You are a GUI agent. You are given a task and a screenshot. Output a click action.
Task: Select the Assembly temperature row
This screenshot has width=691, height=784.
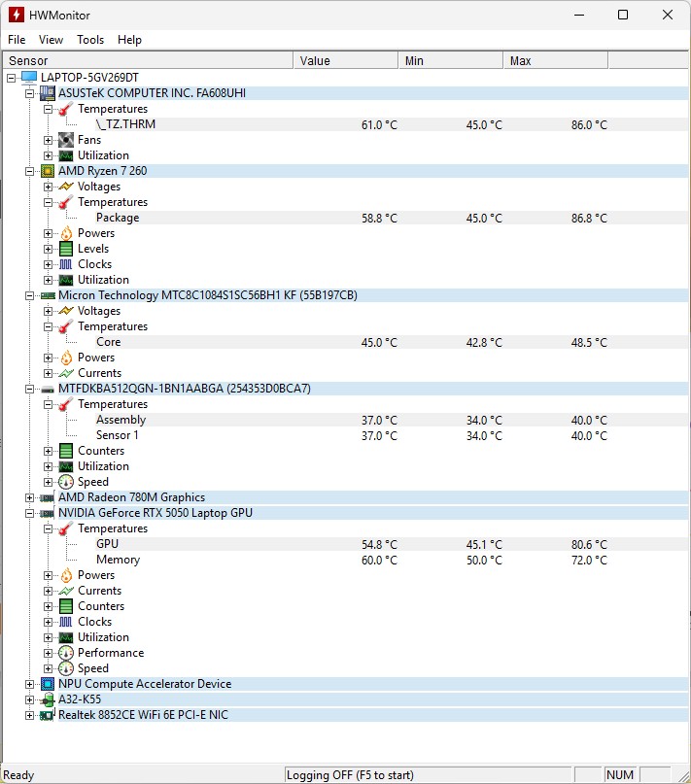pos(392,420)
